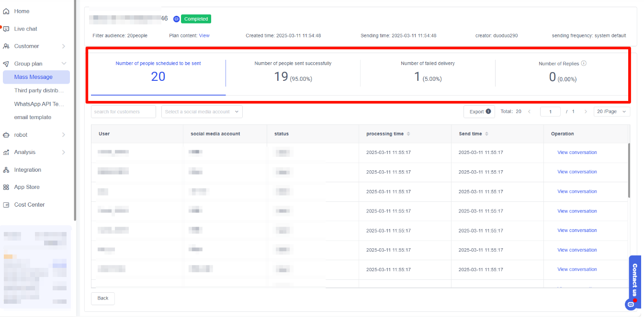Click the Home icon in sidebar
This screenshot has height=320, width=644.
(6, 11)
